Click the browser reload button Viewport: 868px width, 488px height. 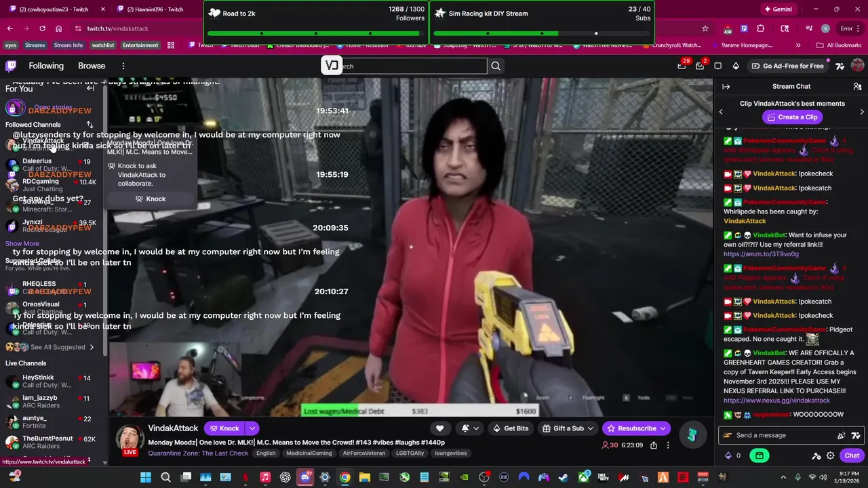(x=42, y=28)
